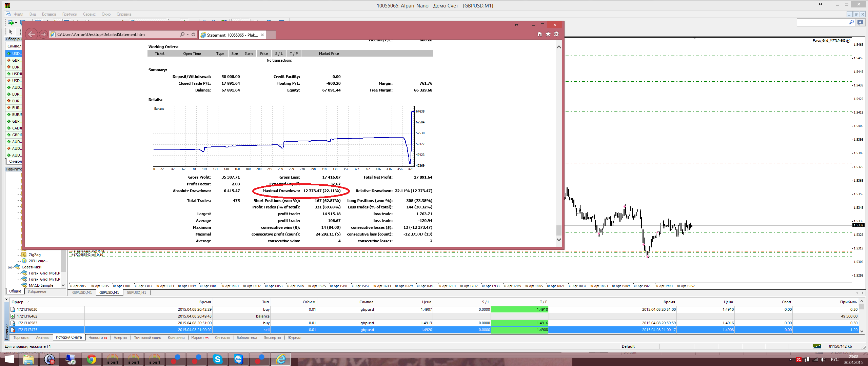Open a new blank tab in Internet Explorer
This screenshot has height=366, width=868.
click(x=271, y=35)
